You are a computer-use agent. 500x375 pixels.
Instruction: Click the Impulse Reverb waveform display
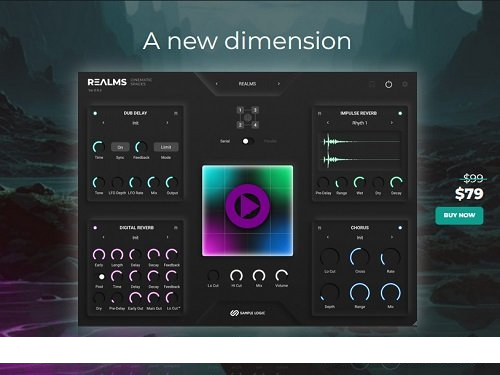pos(360,151)
